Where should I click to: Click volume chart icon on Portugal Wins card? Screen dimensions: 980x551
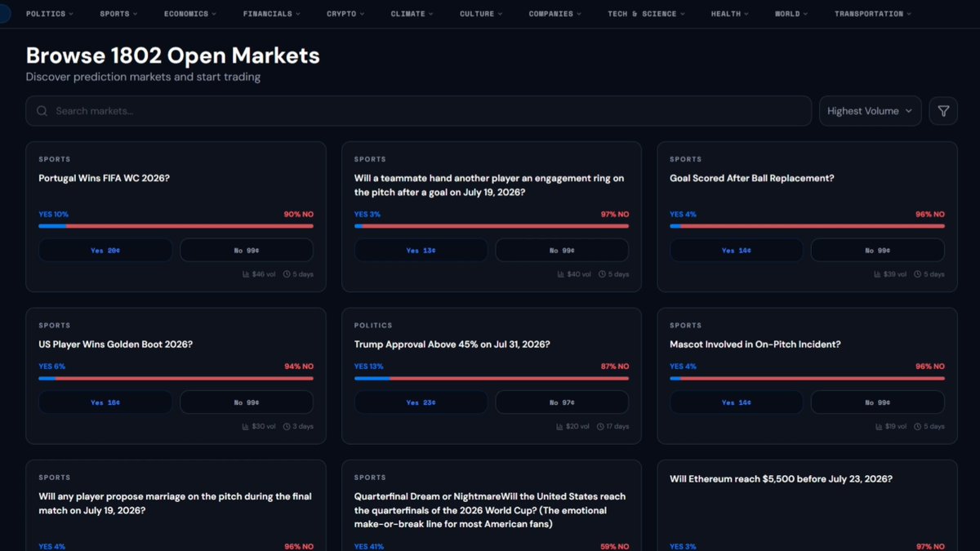(x=246, y=274)
